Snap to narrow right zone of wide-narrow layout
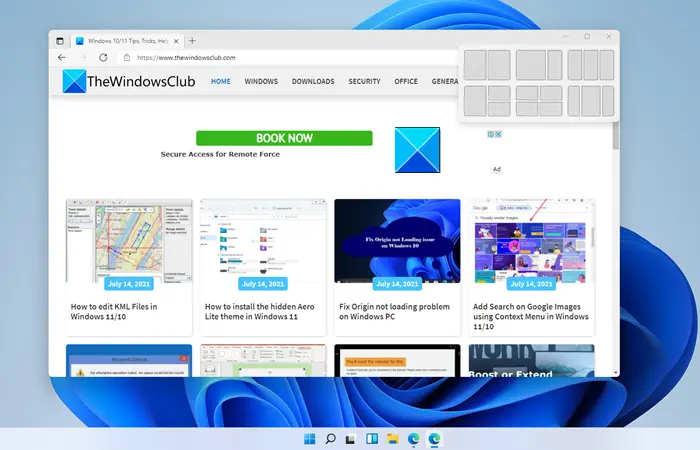The width and height of the screenshot is (700, 450). tap(555, 65)
